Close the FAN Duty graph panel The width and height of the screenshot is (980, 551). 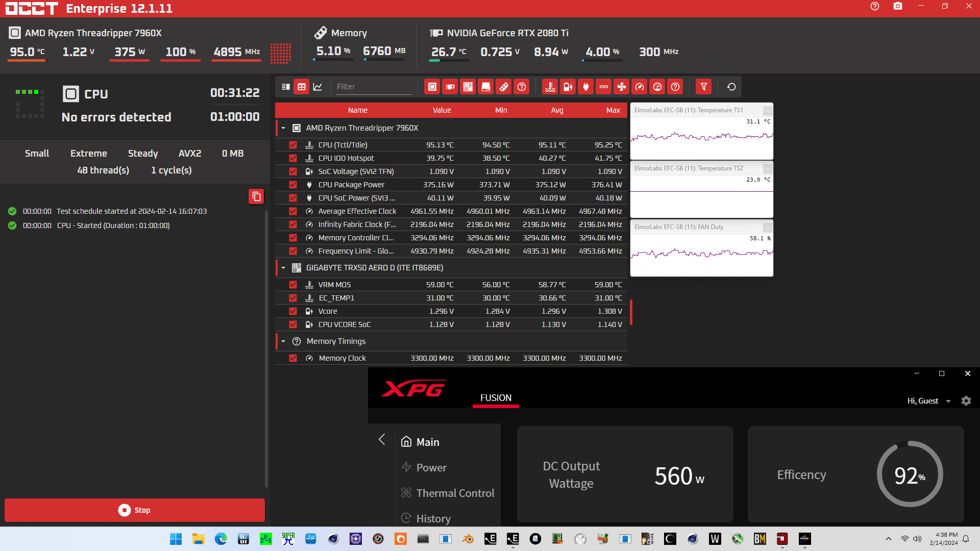coord(767,228)
